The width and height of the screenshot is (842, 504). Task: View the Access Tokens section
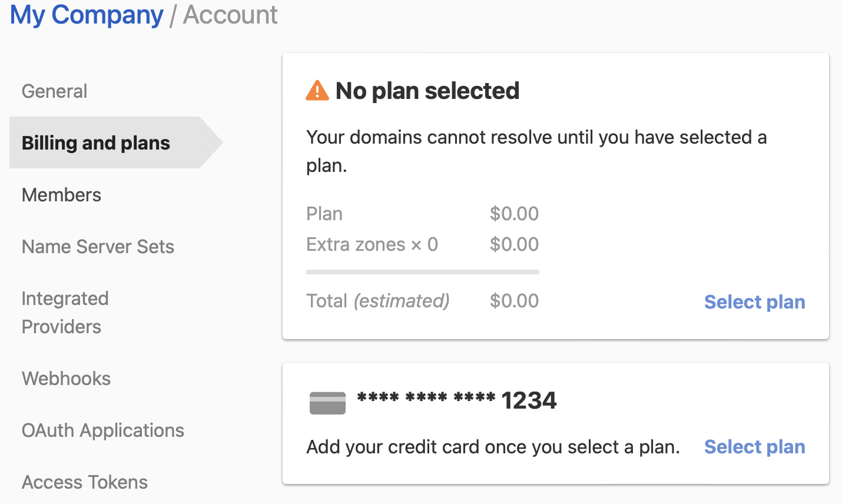[x=84, y=482]
